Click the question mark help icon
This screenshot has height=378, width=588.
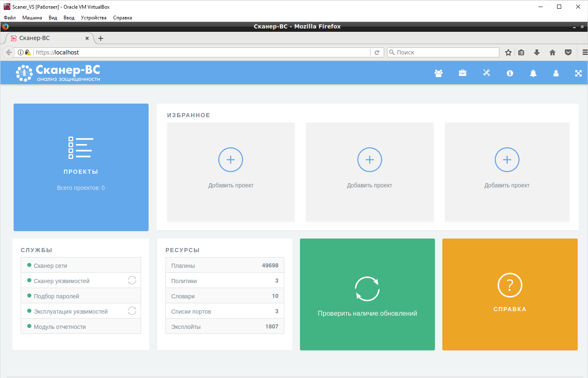tap(510, 285)
